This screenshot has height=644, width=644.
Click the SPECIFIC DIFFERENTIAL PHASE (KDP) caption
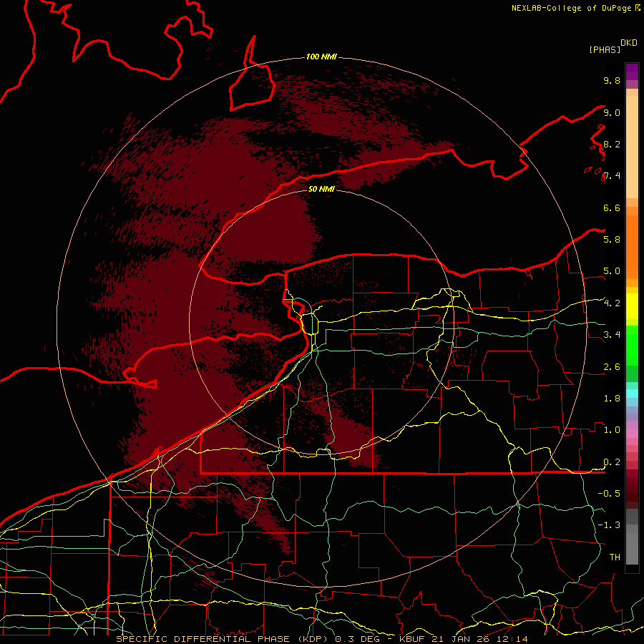tap(223, 639)
